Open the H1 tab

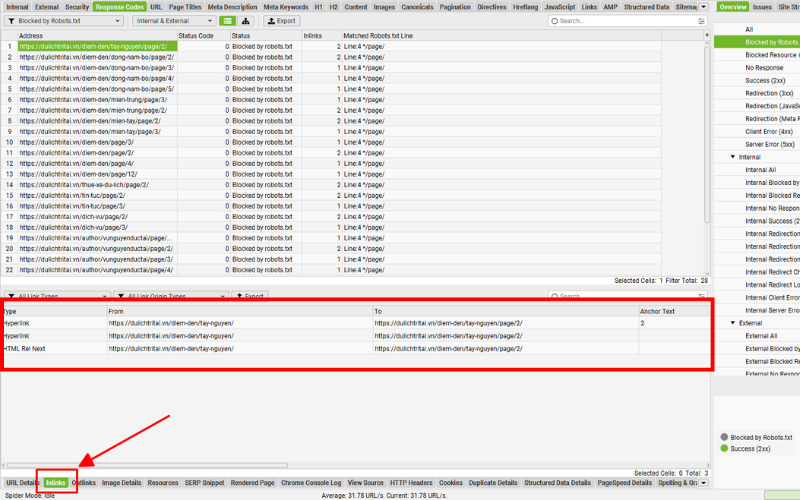click(318, 7)
